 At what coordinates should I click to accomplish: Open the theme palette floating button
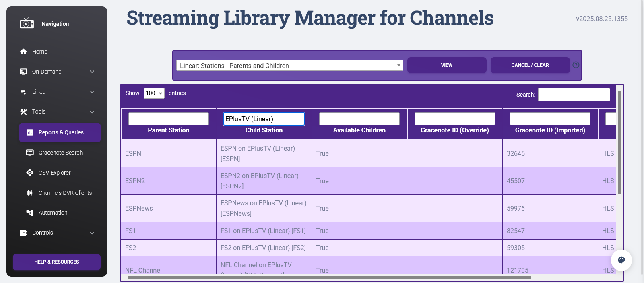pos(621,260)
